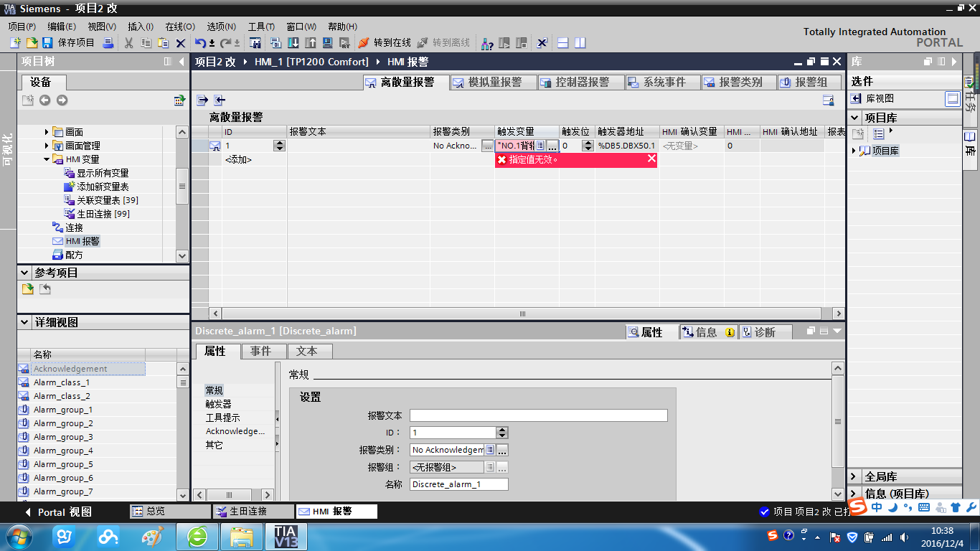This screenshot has width=980, height=551.
Task: Open the 项目(P) menu
Action: (x=22, y=27)
